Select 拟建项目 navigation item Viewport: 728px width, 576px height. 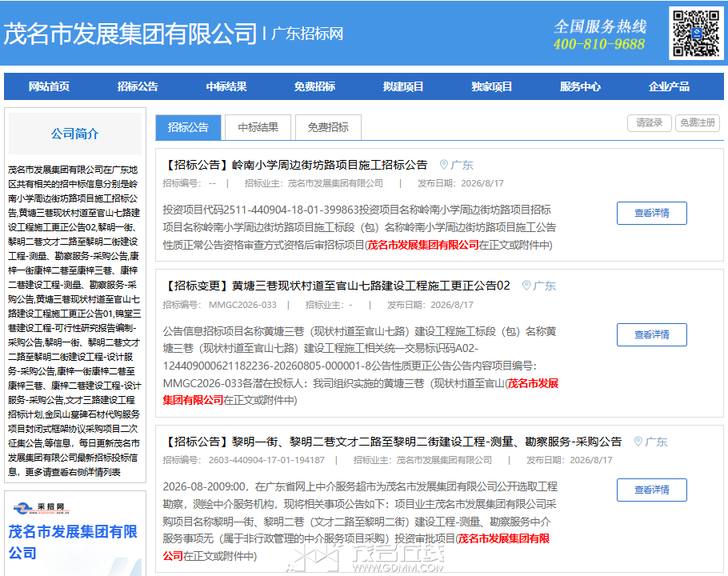[403, 86]
